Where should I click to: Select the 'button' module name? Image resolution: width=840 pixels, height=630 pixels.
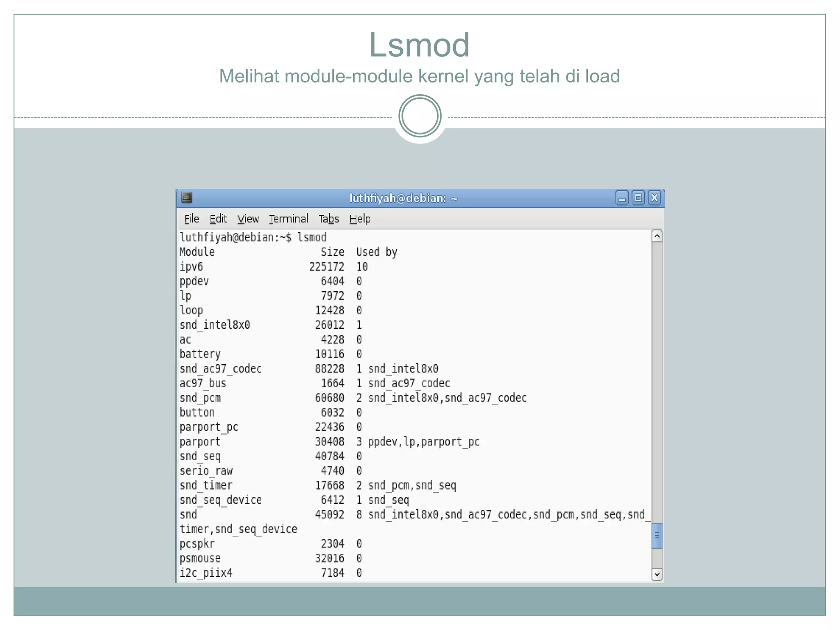click(x=197, y=413)
